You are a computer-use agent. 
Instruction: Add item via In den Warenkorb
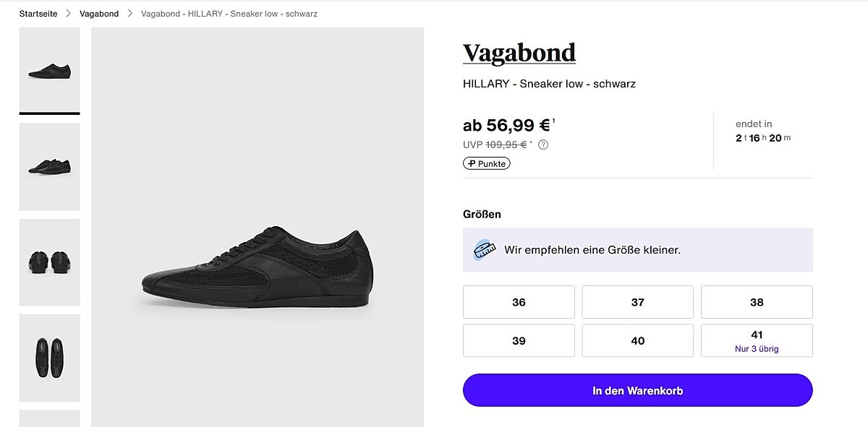(x=637, y=391)
